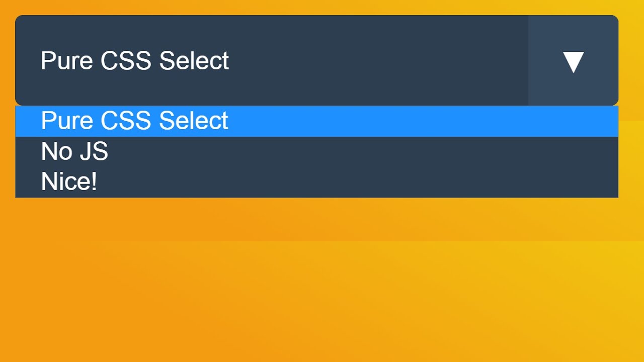The image size is (644, 362).
Task: Click the "Nice!" entry at the list bottom
Action: tap(69, 182)
